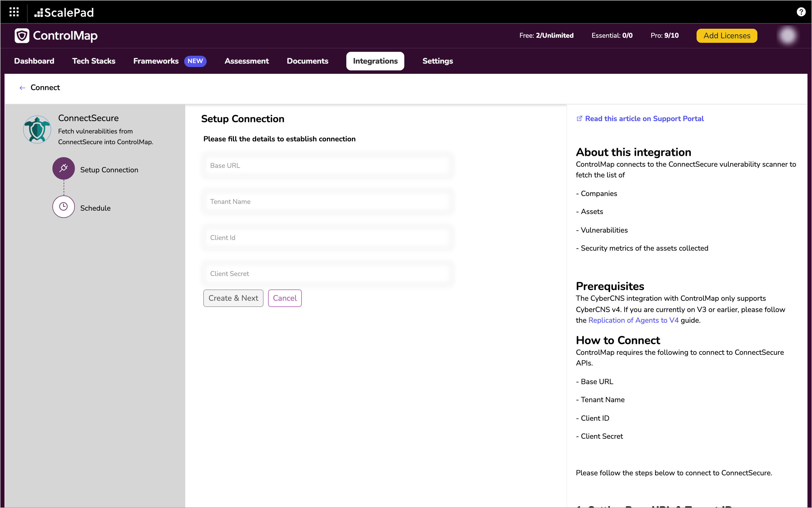Open the Dashboard tab

[x=34, y=61]
